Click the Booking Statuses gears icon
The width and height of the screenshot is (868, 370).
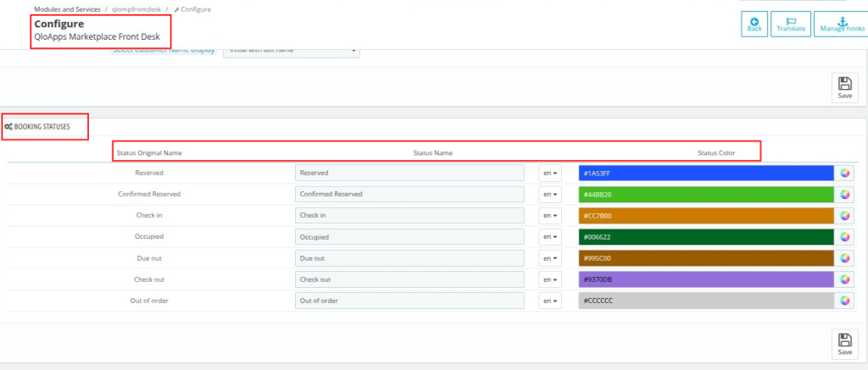pos(8,127)
